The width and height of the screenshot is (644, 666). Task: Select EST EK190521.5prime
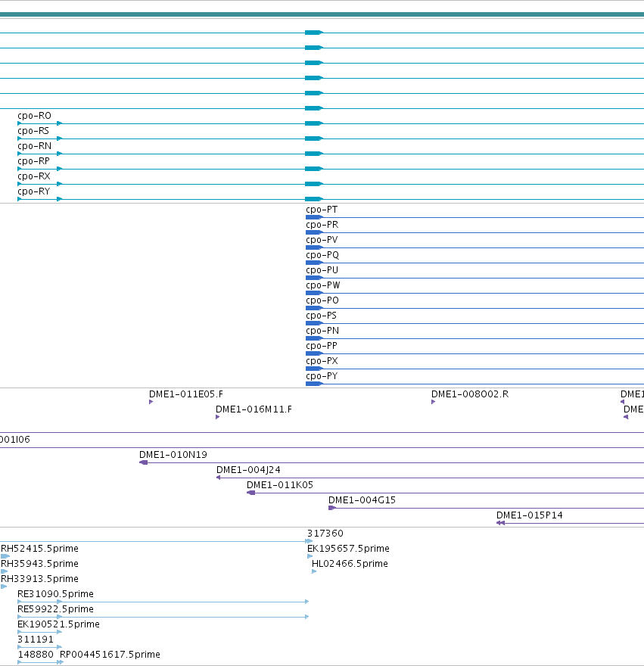point(58,624)
